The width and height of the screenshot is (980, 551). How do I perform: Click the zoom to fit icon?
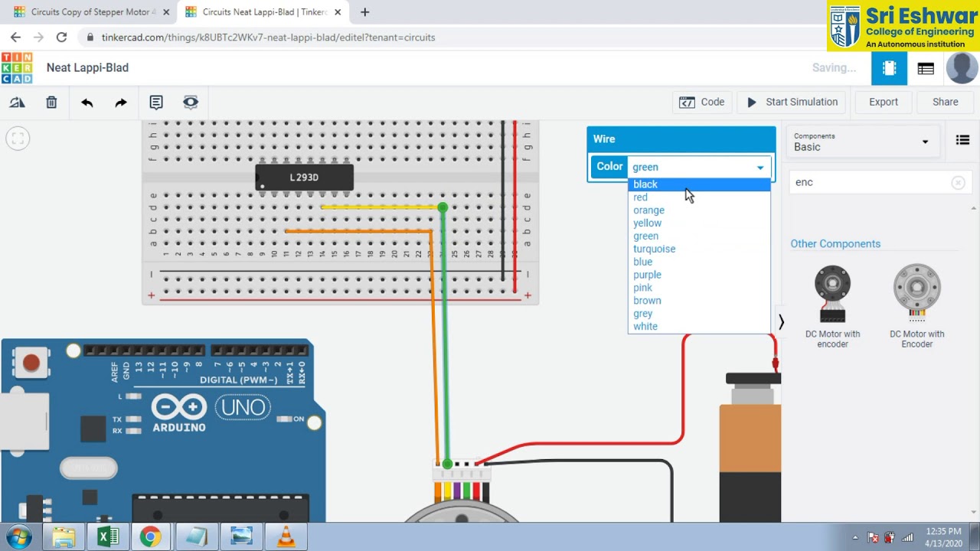point(18,139)
